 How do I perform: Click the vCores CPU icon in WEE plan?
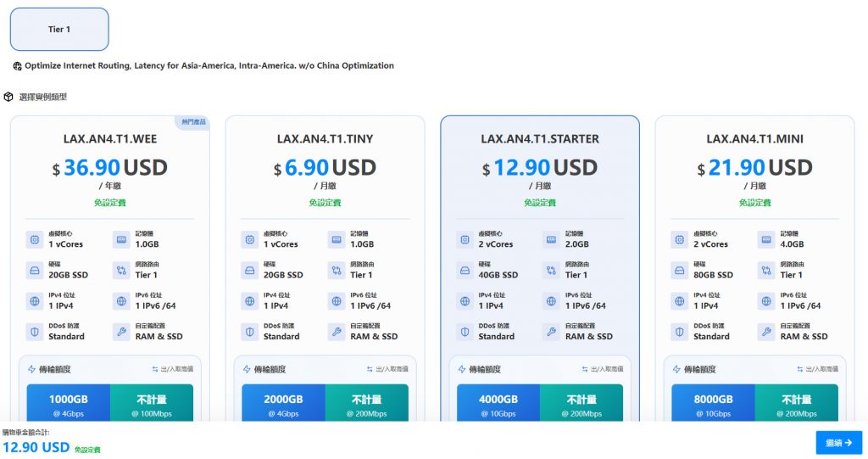(34, 240)
